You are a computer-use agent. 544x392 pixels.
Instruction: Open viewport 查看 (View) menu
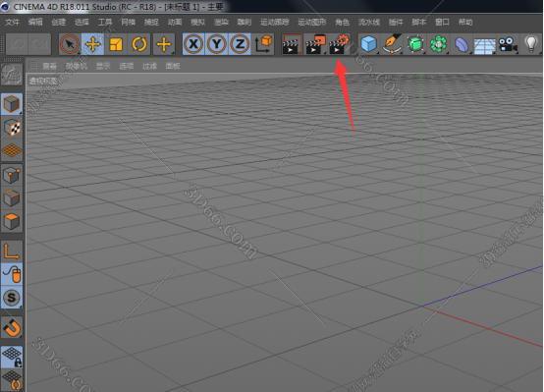click(x=49, y=66)
